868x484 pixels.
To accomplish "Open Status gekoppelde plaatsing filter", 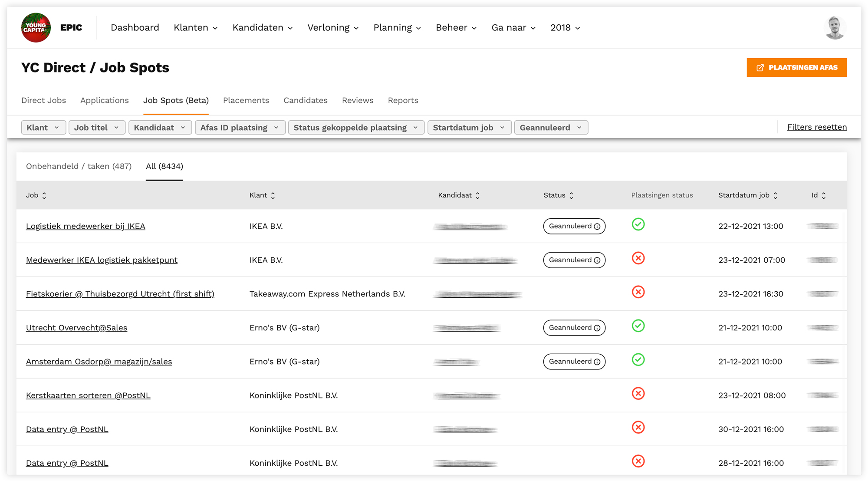I will (x=356, y=128).
